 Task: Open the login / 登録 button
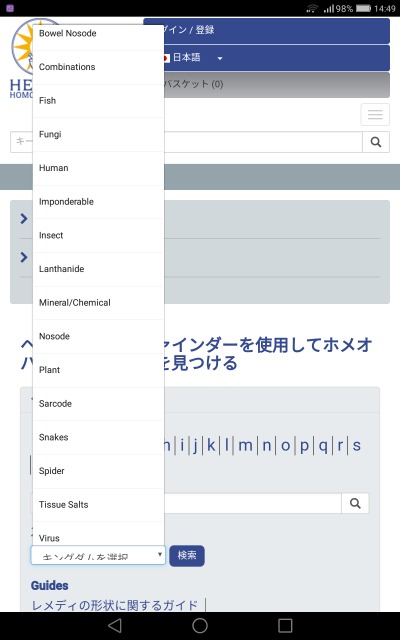tap(267, 30)
